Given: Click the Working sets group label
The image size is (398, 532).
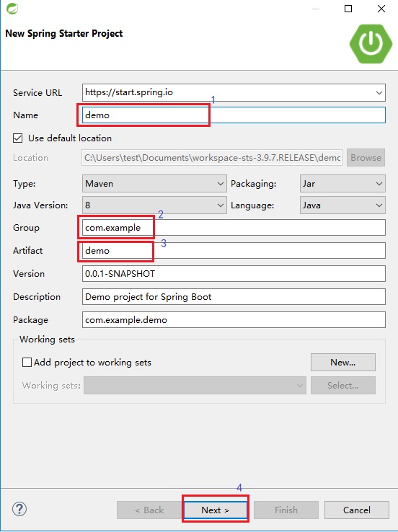Looking at the screenshot, I should tap(47, 340).
